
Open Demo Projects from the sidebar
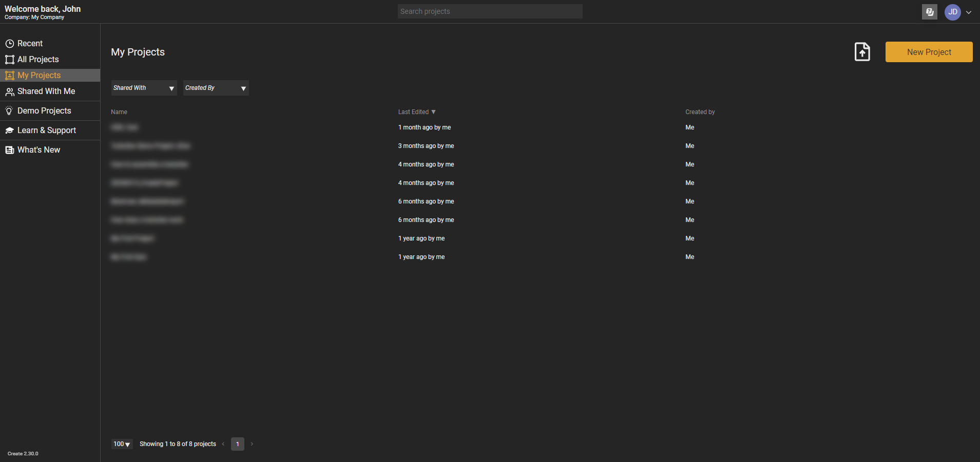[x=44, y=111]
